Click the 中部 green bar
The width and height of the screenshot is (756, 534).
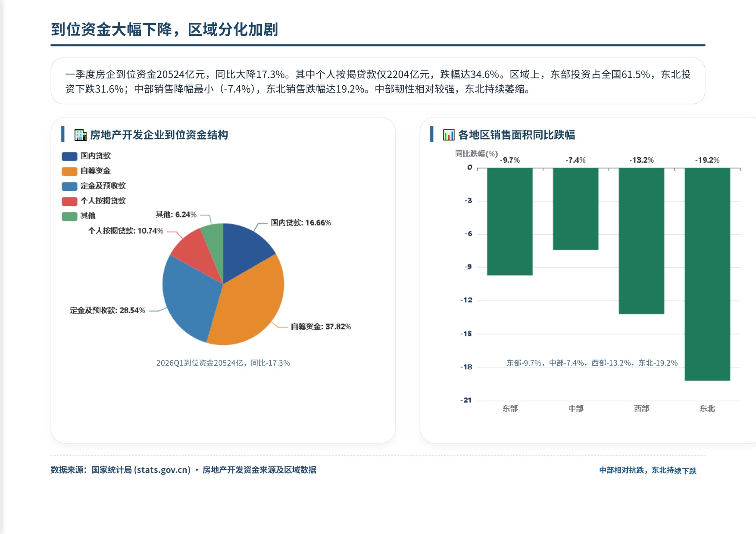point(576,209)
